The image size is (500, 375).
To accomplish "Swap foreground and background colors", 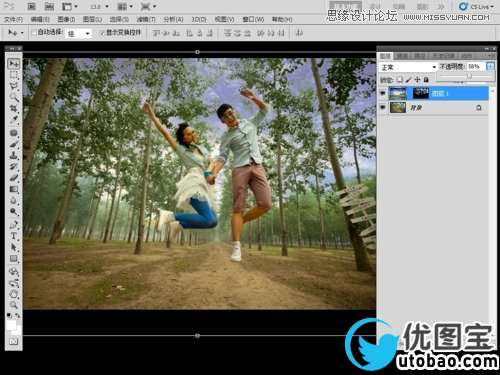I will 18,315.
